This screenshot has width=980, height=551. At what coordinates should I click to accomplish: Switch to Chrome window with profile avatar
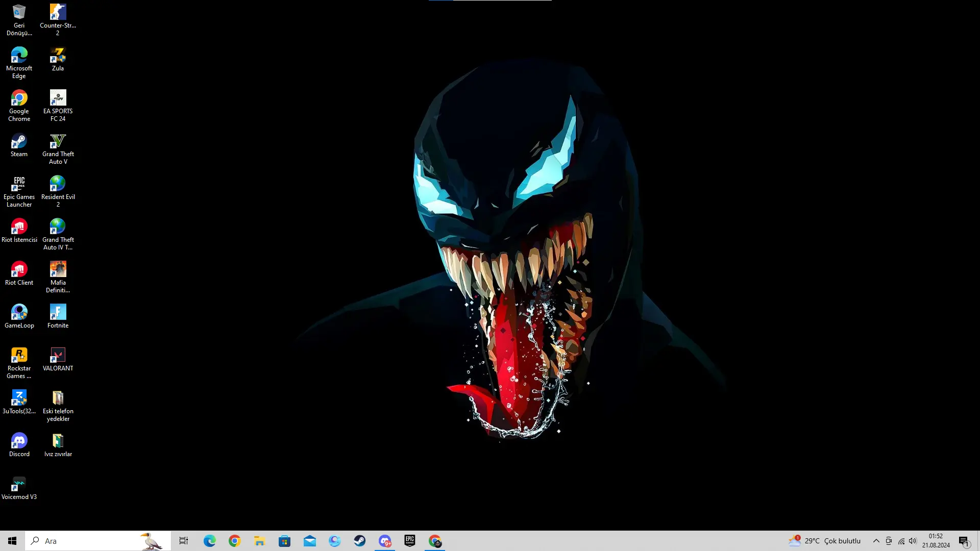[435, 541]
